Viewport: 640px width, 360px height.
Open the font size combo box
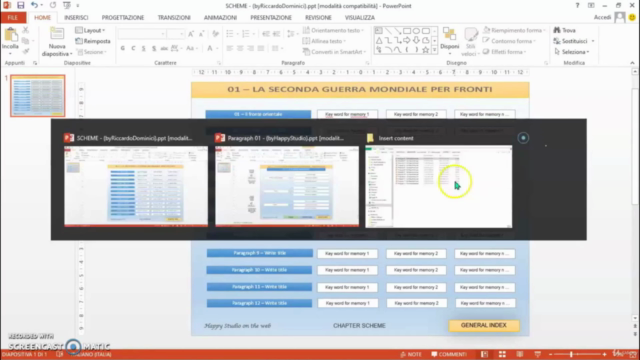(176, 34)
